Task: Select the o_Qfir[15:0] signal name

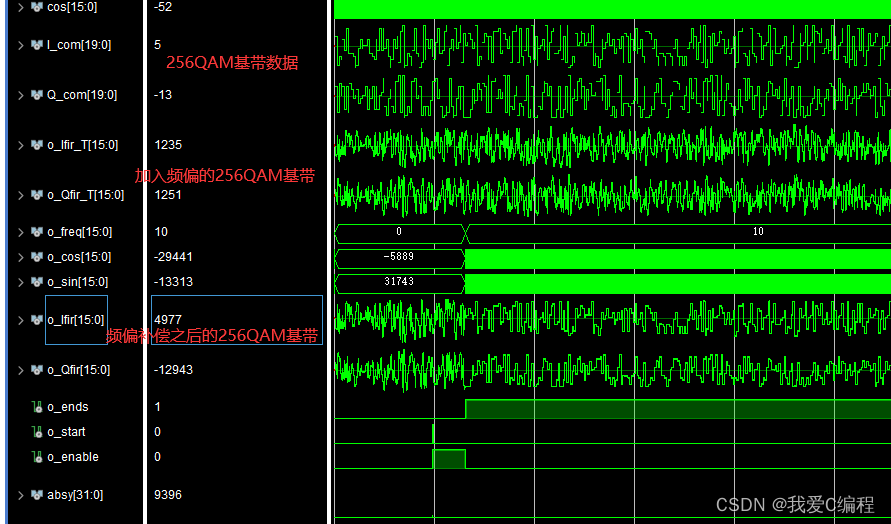Action: click(x=78, y=370)
